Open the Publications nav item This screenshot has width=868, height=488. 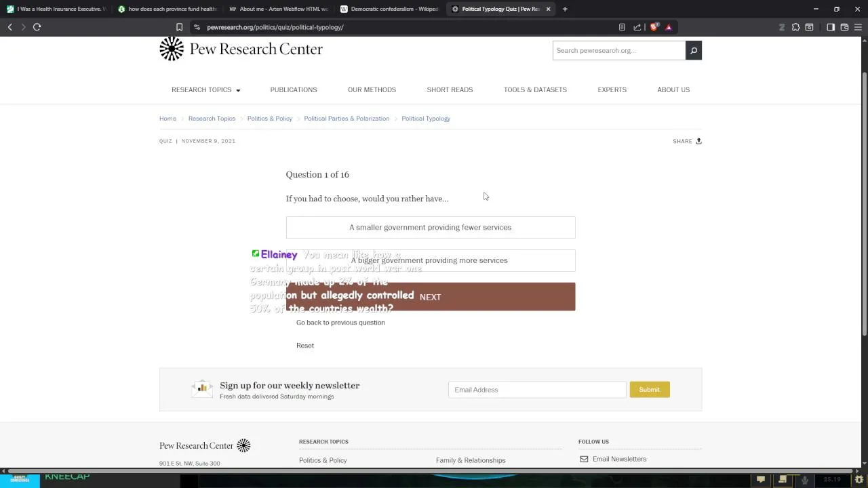point(294,89)
